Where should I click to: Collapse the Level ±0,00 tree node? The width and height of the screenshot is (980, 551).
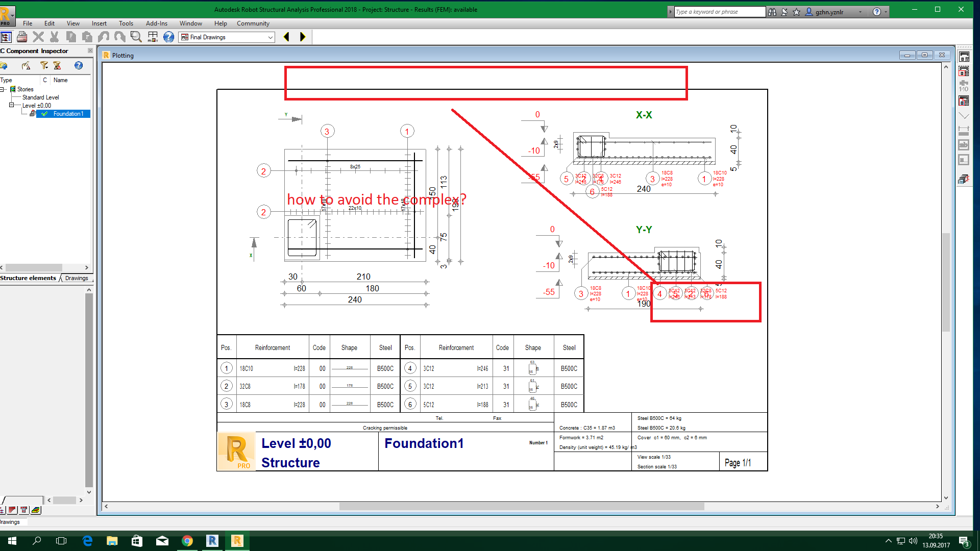click(x=11, y=105)
